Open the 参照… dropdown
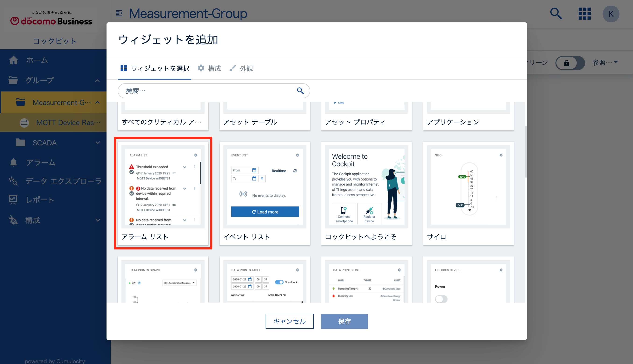Screen dimensions: 633x364 605,63
